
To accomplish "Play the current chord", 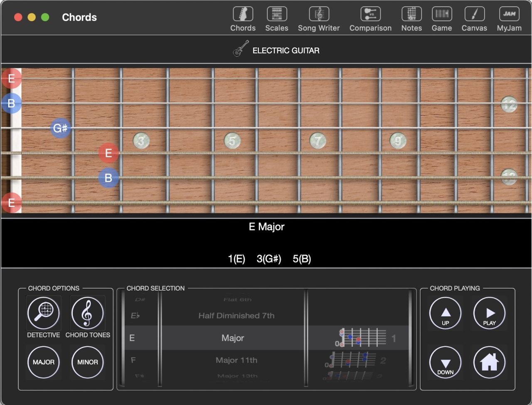I will pos(490,313).
